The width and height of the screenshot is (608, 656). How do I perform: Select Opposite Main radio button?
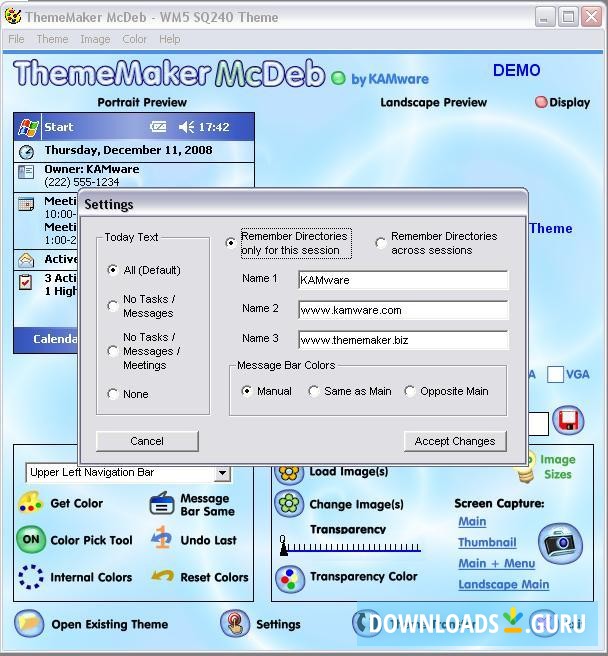[410, 391]
